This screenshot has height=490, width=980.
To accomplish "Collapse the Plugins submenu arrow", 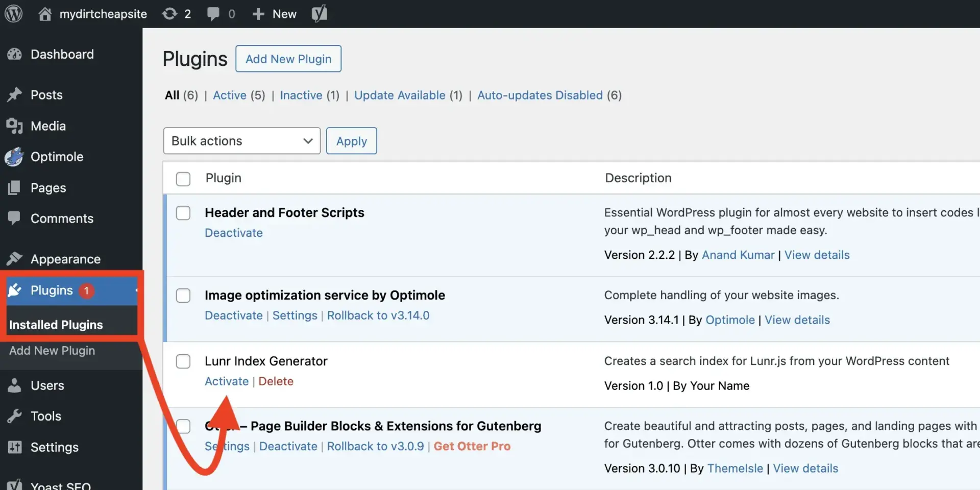I will point(136,290).
